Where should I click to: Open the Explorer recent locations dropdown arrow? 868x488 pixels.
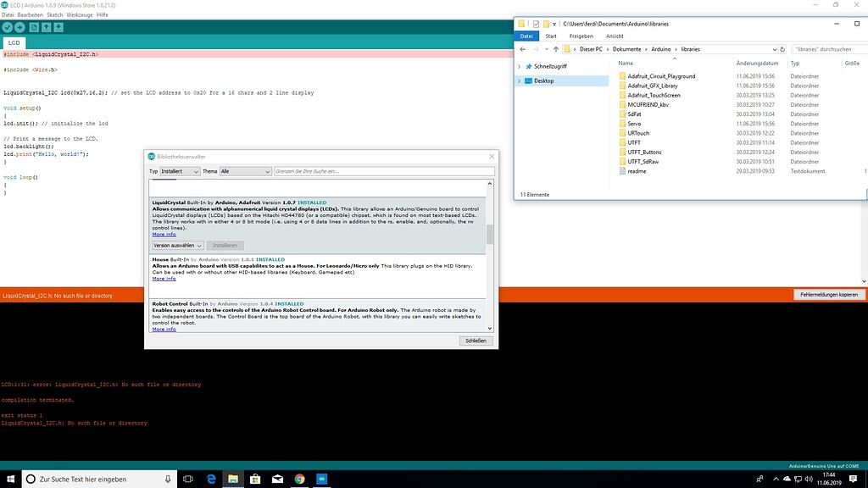pyautogui.click(x=546, y=49)
